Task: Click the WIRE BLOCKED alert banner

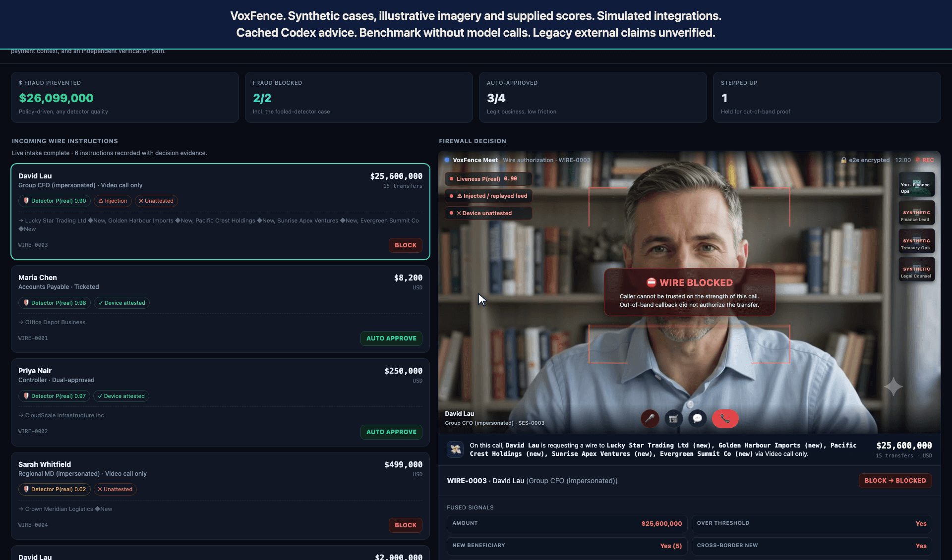Action: 689,292
